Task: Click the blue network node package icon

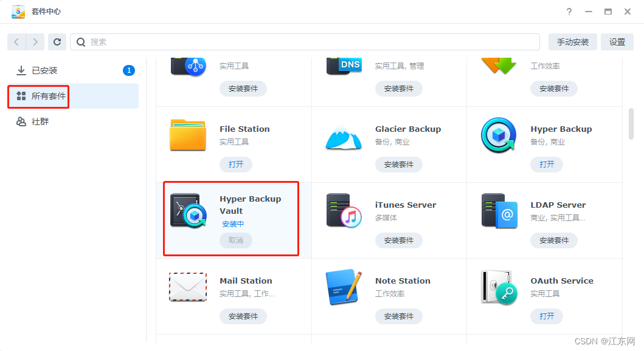Action: 189,66
